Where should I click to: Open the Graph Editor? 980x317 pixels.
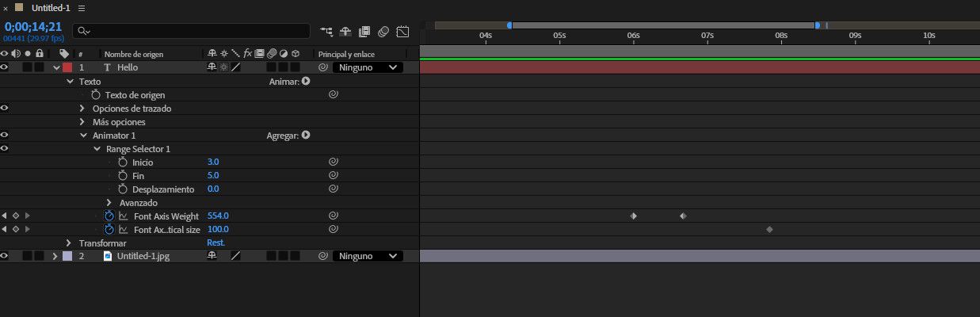pyautogui.click(x=402, y=32)
